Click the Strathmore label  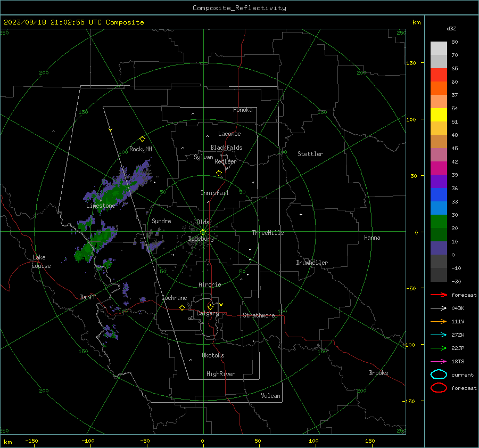pyautogui.click(x=259, y=315)
